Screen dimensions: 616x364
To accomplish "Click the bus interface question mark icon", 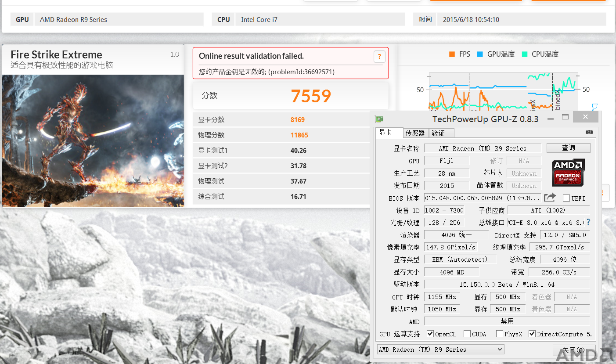I will [x=588, y=222].
